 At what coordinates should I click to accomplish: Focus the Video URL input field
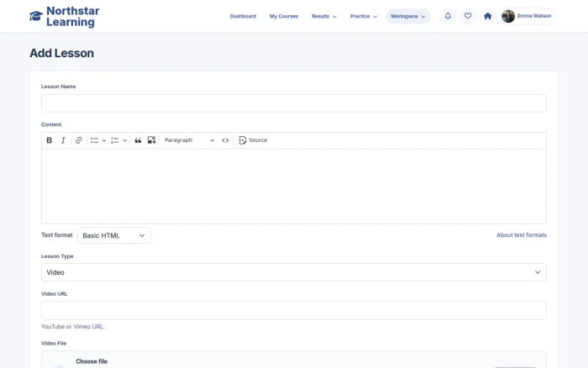294,311
